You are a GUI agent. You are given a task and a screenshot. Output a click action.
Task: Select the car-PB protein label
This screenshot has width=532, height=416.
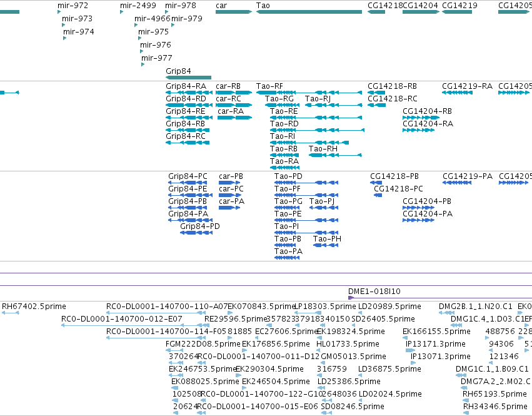click(x=231, y=176)
